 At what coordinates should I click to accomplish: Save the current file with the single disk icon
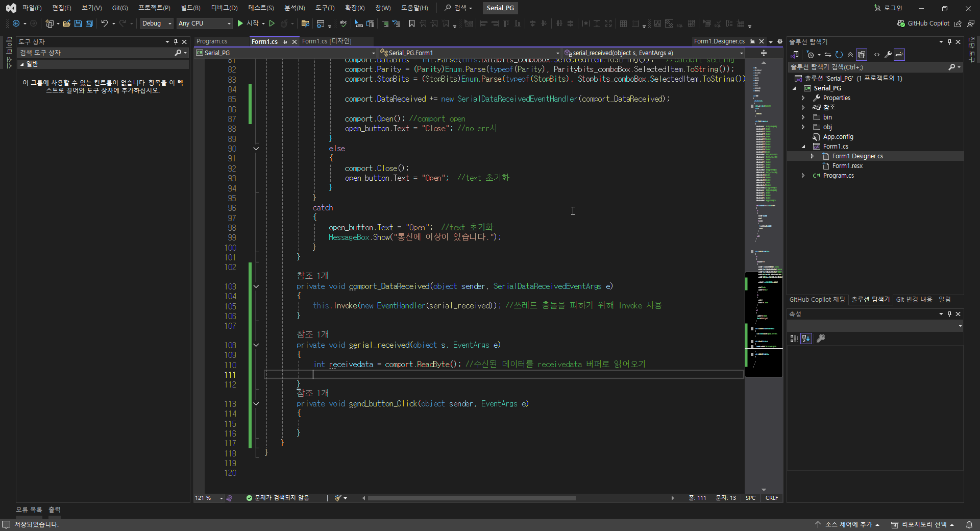78,23
